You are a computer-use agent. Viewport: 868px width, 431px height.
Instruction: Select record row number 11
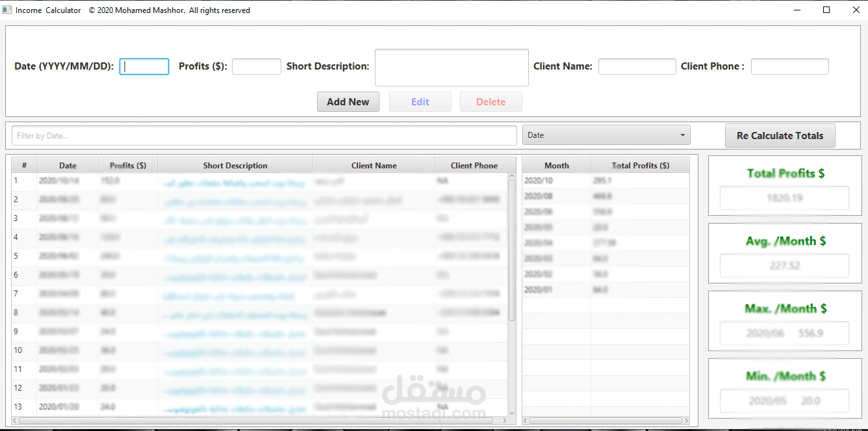[259, 369]
